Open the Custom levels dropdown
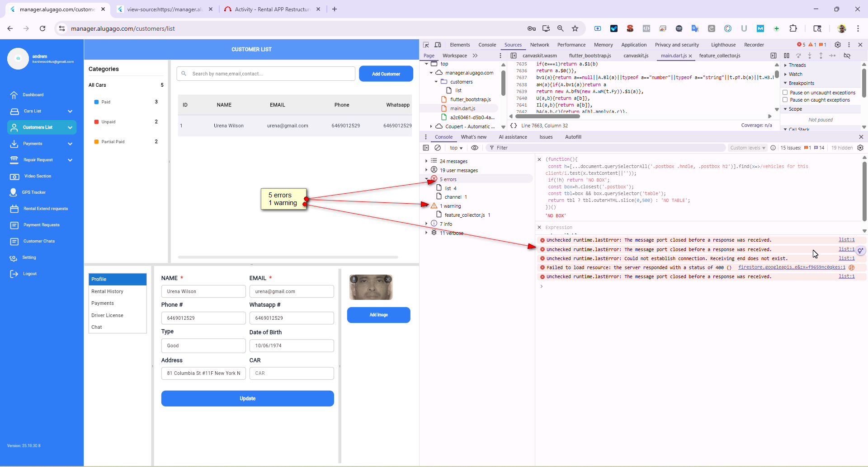 (747, 148)
